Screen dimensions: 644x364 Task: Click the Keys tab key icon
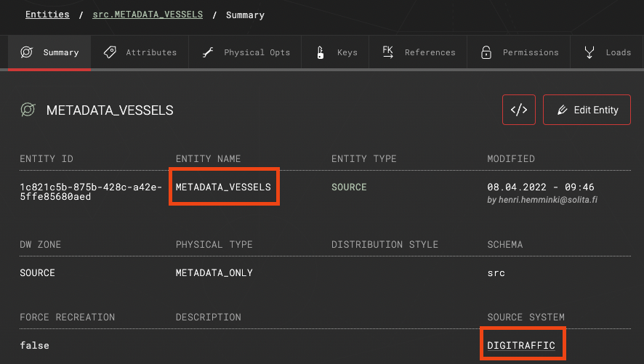[321, 52]
